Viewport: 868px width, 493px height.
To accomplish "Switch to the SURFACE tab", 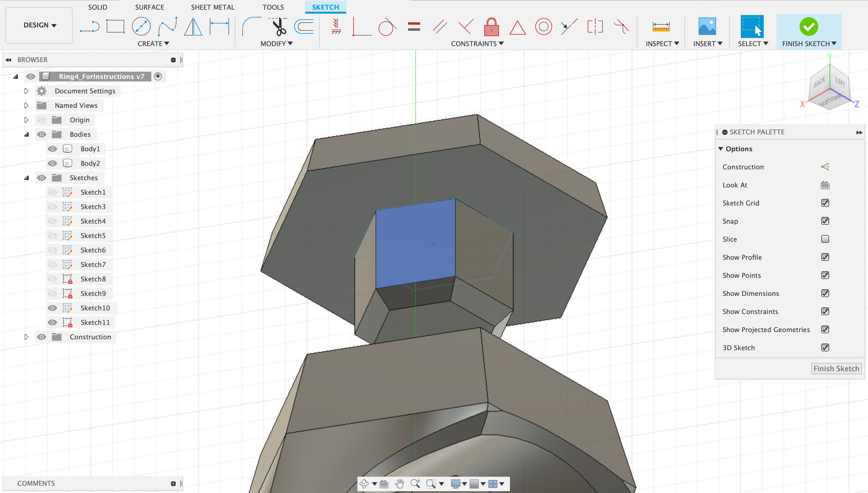I will pos(149,7).
